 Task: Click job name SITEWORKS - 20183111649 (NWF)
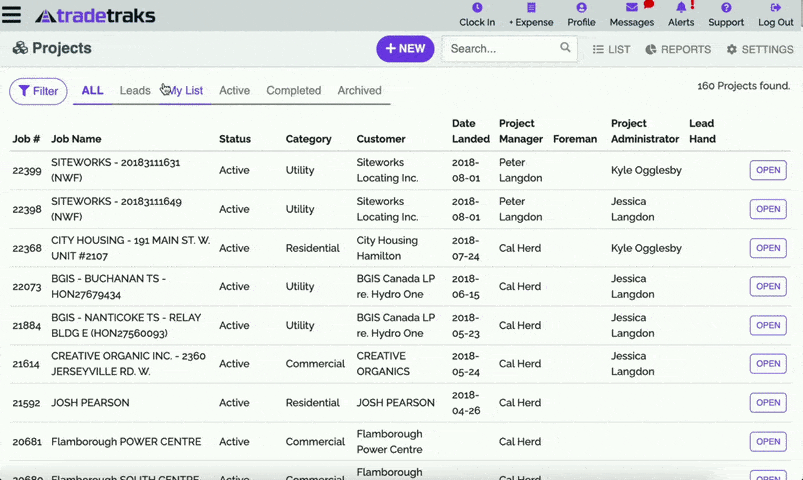click(x=116, y=209)
